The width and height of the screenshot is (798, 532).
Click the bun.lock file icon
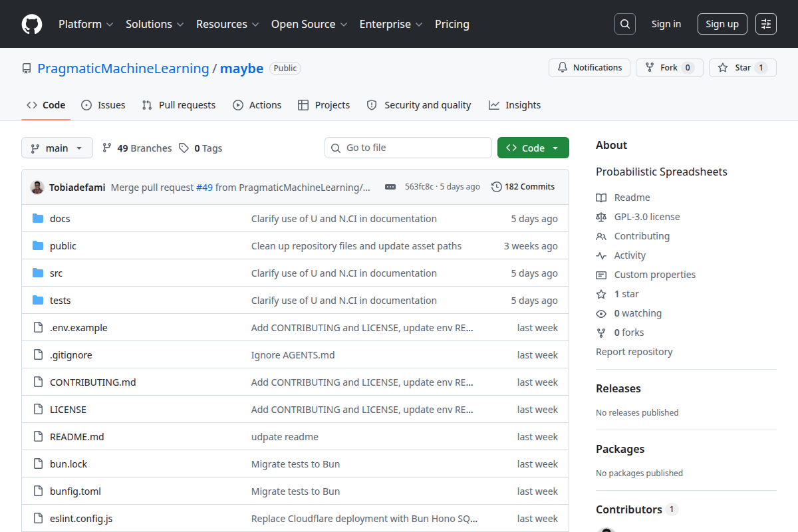[x=38, y=464]
